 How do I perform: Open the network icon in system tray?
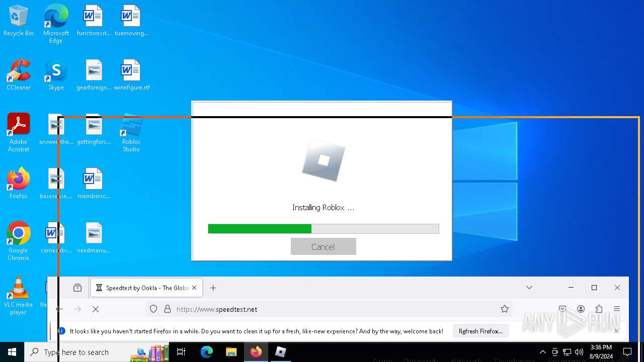pyautogui.click(x=567, y=352)
